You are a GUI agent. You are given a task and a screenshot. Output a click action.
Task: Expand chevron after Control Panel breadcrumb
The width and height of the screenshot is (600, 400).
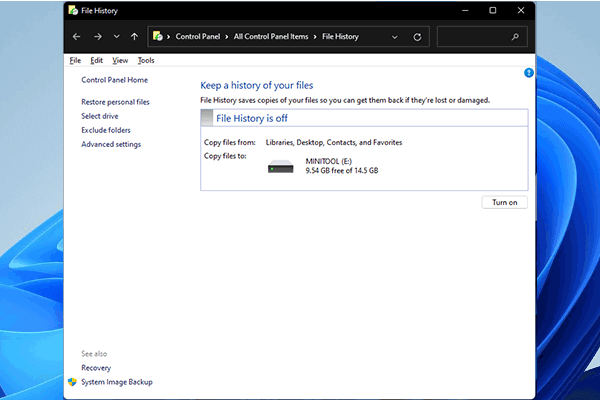(x=227, y=37)
